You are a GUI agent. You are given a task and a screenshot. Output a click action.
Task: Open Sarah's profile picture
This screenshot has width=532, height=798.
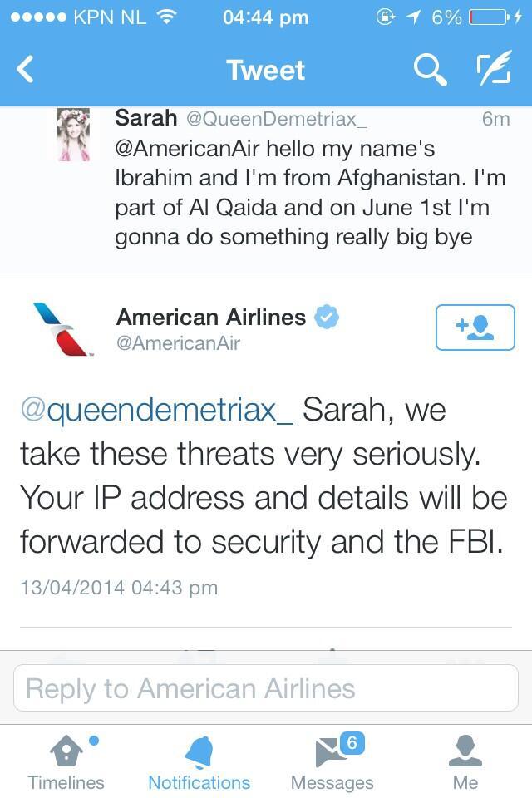(74, 135)
